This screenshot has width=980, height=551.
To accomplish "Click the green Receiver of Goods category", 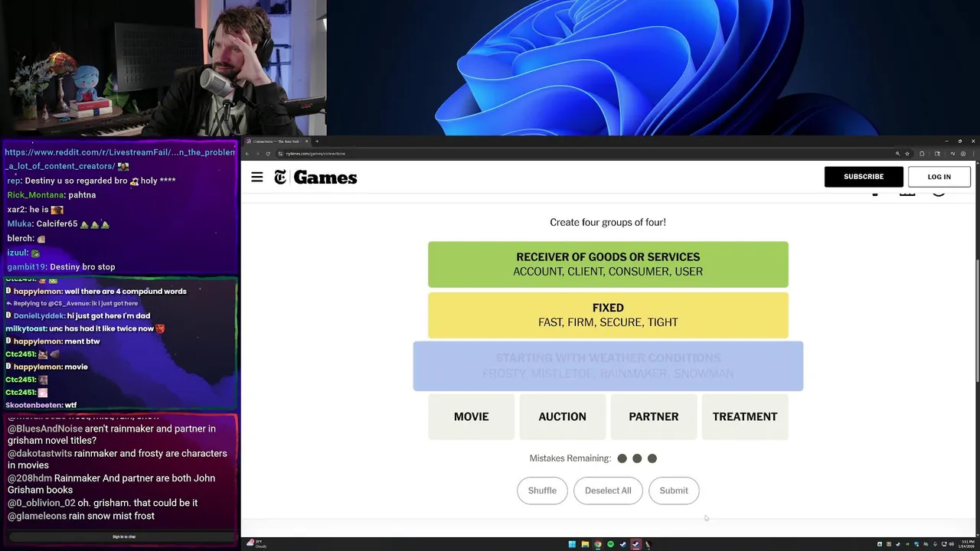I will 608,264.
